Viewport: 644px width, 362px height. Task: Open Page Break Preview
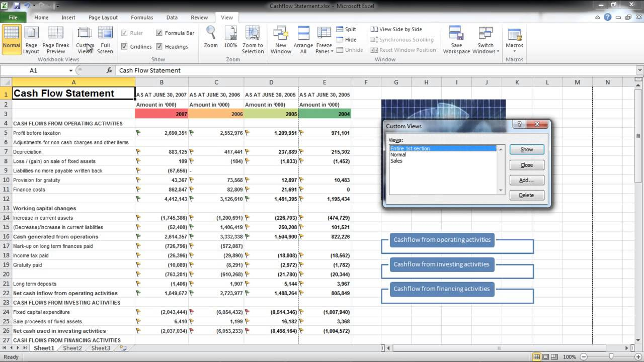[x=56, y=40]
